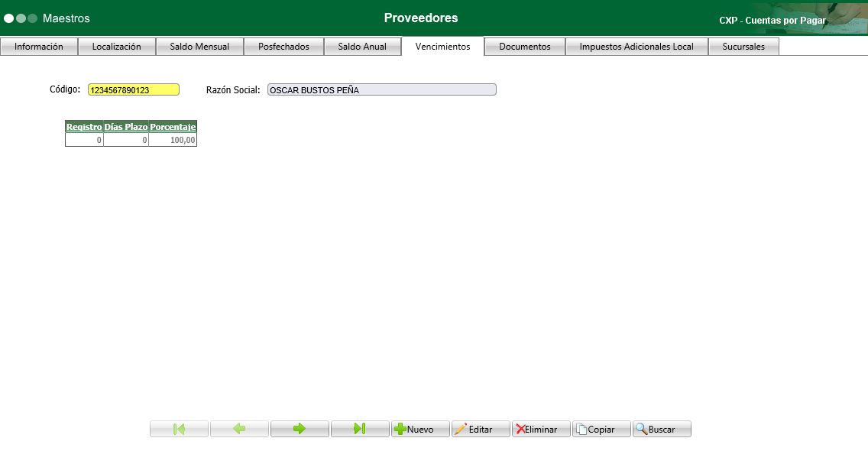Select the Vencimientos tab
868x451 pixels.
click(x=443, y=47)
